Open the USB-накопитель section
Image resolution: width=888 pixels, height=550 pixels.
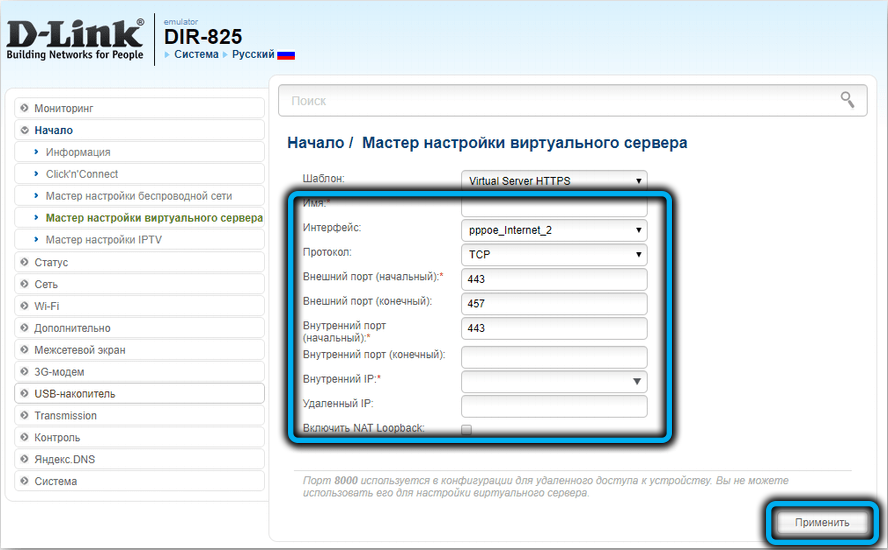click(x=75, y=394)
